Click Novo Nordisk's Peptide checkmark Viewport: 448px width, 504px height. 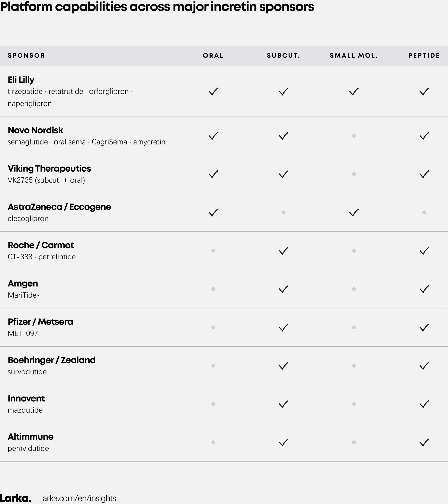coord(424,136)
